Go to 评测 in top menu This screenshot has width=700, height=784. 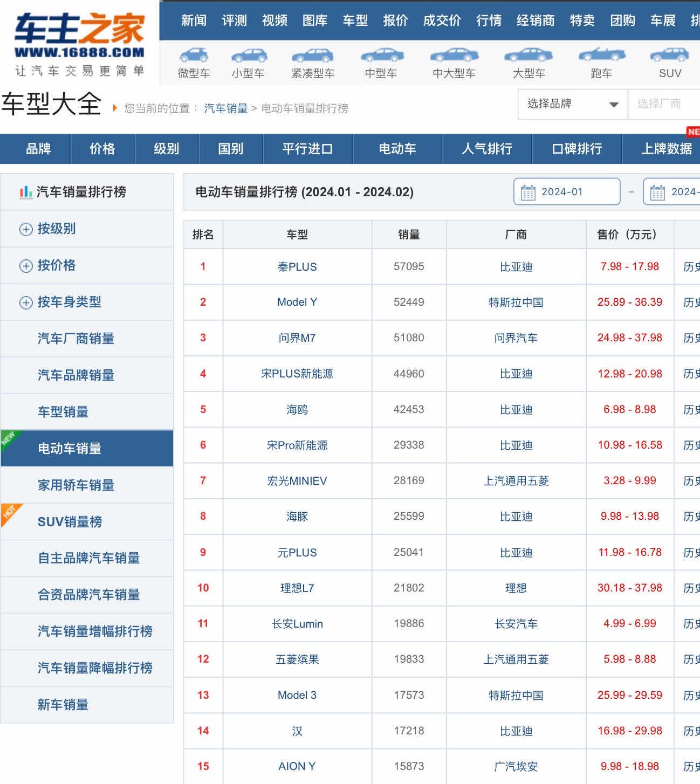(x=234, y=20)
